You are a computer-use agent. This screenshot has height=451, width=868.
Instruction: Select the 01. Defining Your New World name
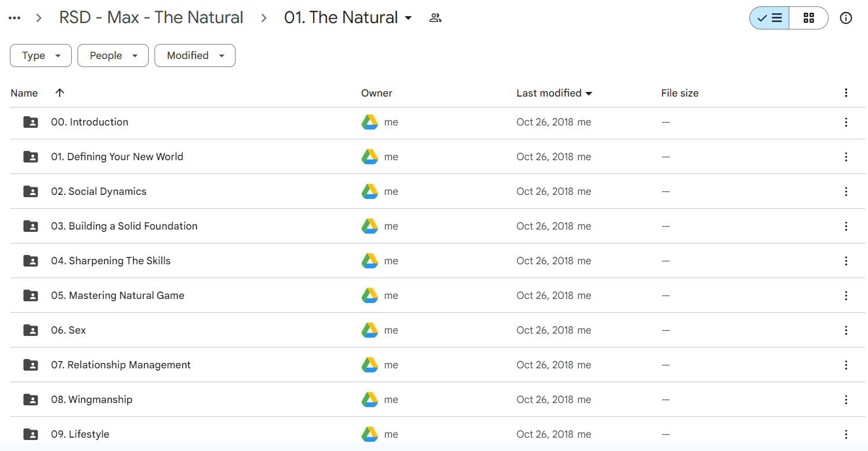pos(117,157)
